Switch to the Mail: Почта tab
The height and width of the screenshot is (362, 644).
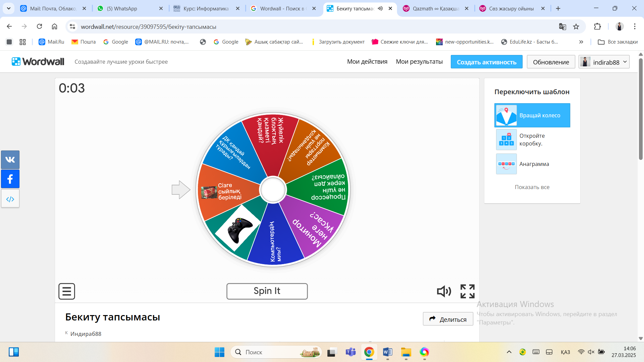point(53,8)
